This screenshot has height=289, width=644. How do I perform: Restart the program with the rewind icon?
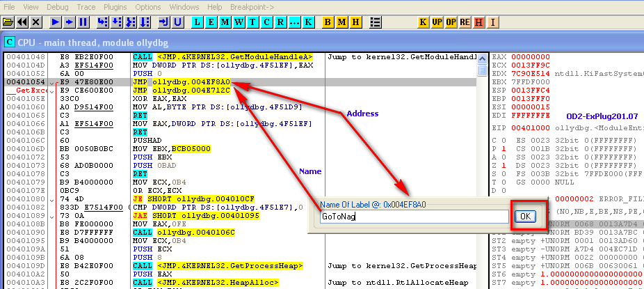coord(22,22)
